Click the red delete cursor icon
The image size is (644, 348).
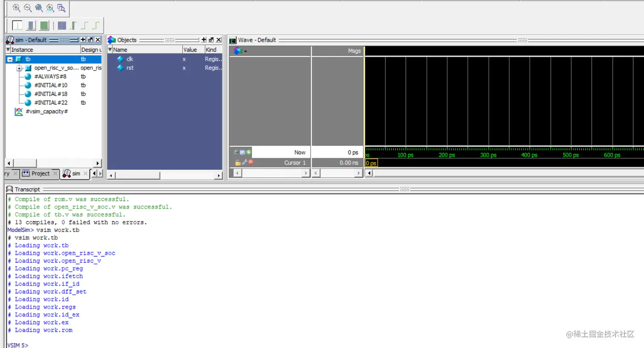[x=251, y=162]
